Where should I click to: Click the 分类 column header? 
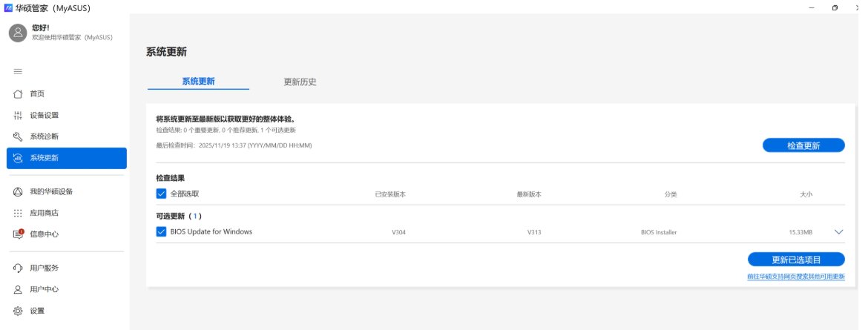click(671, 194)
